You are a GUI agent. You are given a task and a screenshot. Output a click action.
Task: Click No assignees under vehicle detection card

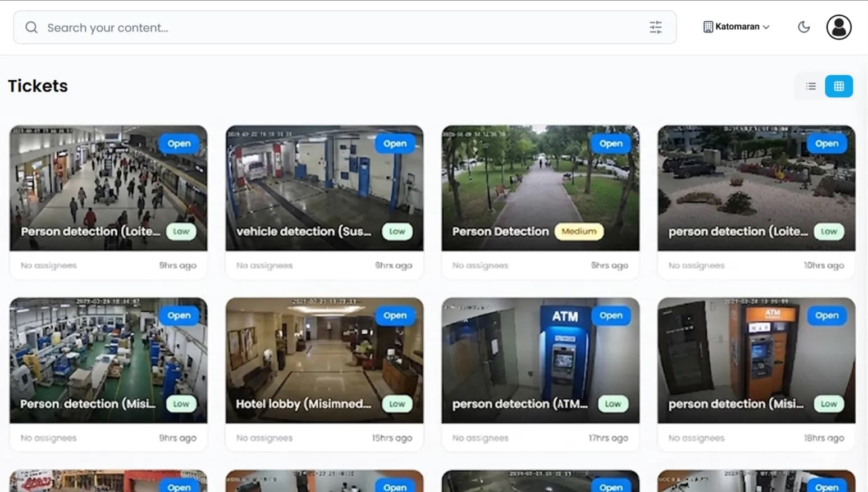264,266
